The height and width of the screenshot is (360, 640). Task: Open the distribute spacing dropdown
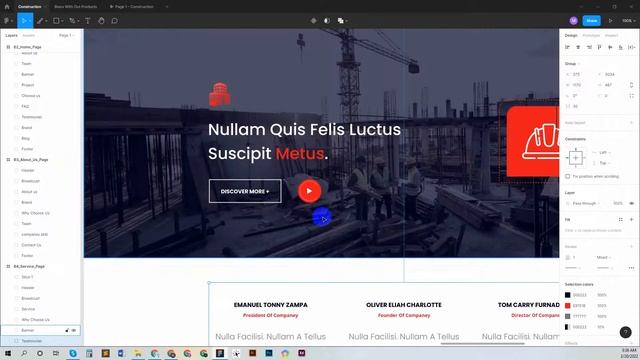pyautogui.click(x=631, y=47)
